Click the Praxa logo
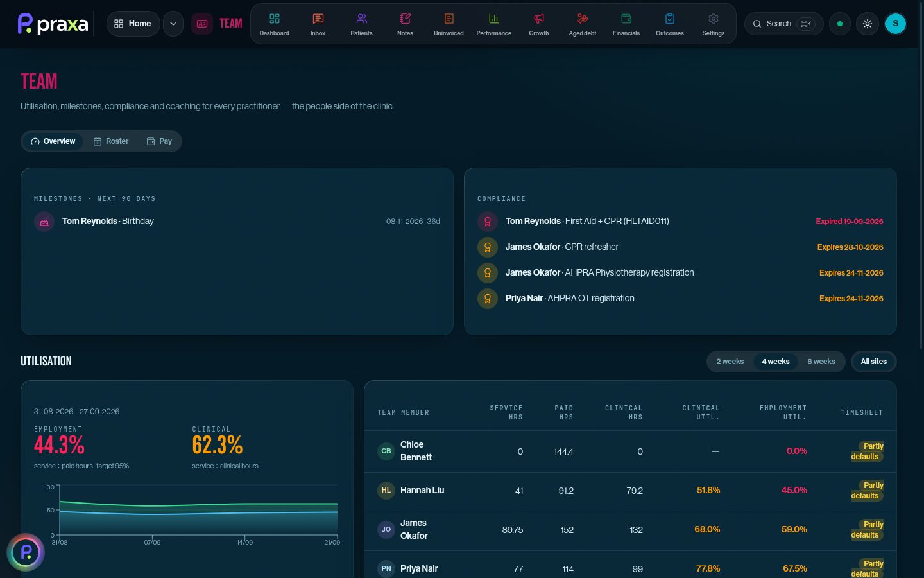 point(53,24)
